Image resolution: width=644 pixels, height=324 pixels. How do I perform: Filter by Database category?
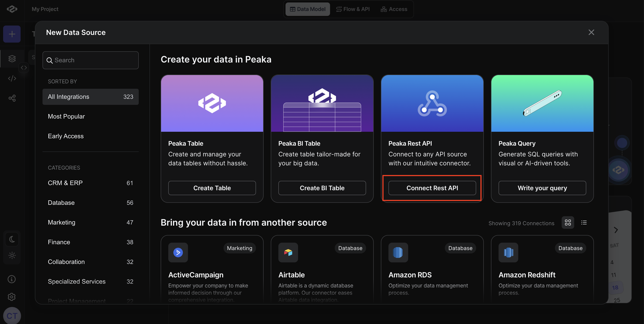pos(90,203)
